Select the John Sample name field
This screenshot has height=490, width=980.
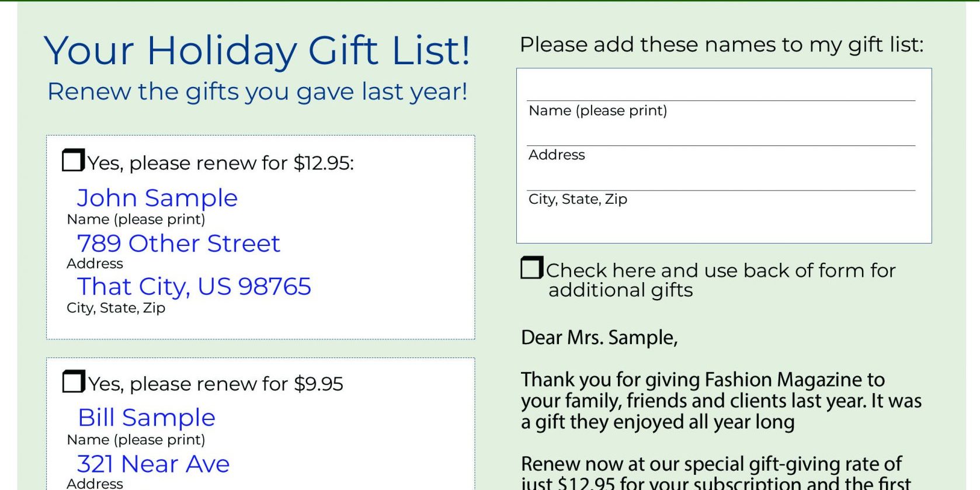157,198
